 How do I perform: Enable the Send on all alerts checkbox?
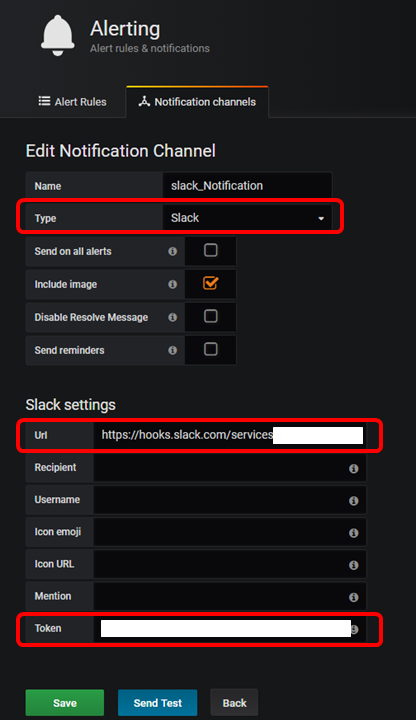click(x=211, y=250)
